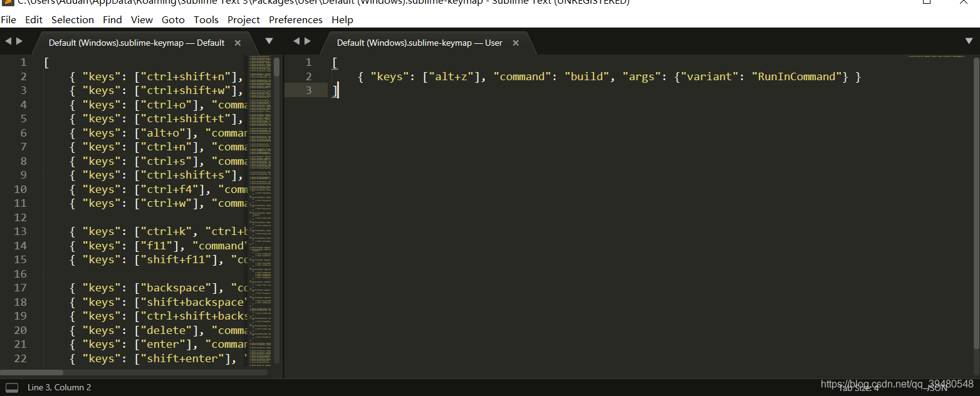980x396 pixels.
Task: Open the Selection menu
Action: pos(73,19)
